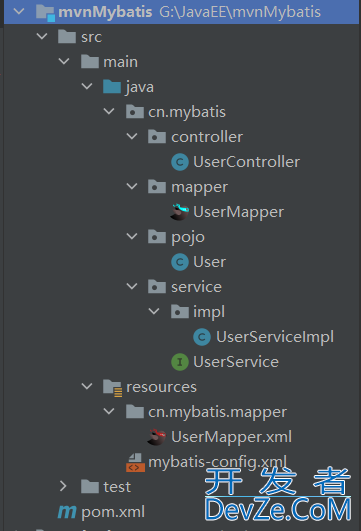Click the main folder icon
The width and height of the screenshot is (361, 531).
tap(90, 62)
